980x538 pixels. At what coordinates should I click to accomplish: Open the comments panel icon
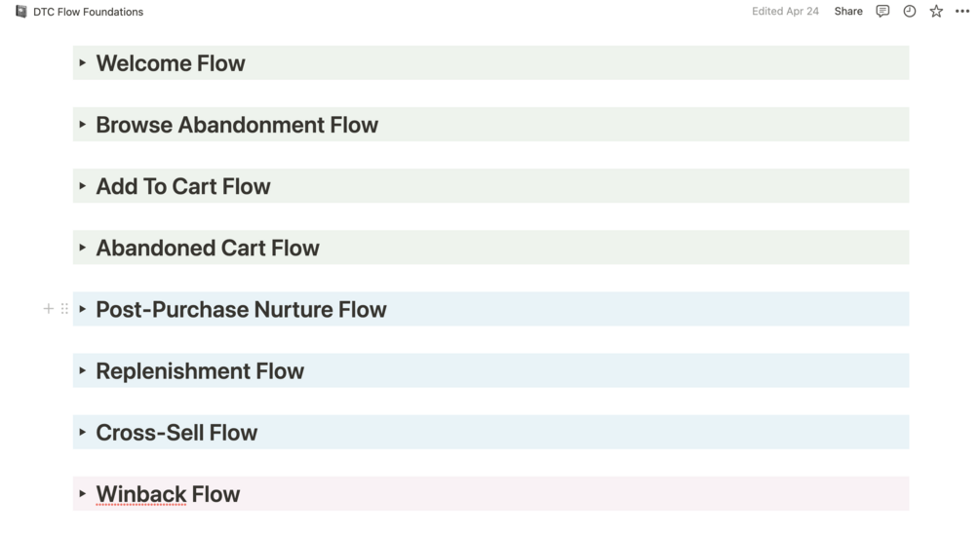tap(882, 12)
